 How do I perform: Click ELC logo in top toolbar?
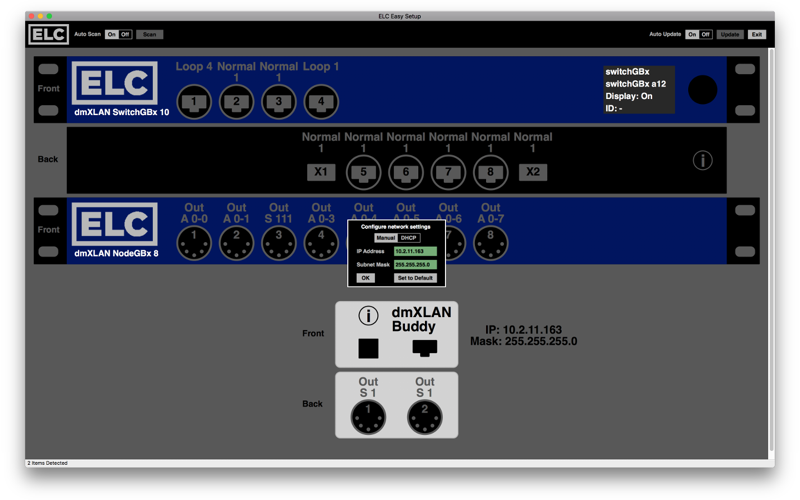[48, 34]
